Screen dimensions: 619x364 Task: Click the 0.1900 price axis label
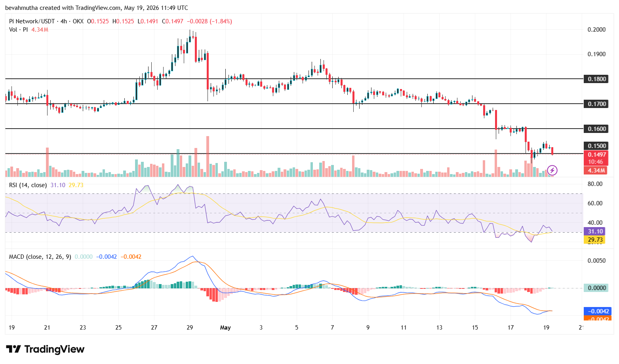(596, 54)
